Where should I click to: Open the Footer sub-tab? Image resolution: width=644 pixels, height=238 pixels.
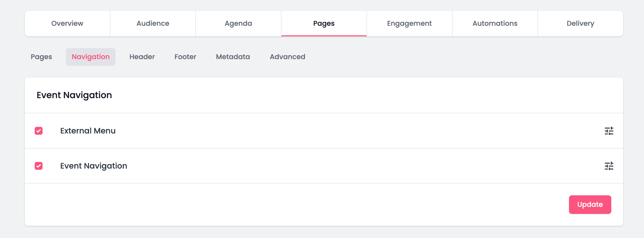(185, 57)
